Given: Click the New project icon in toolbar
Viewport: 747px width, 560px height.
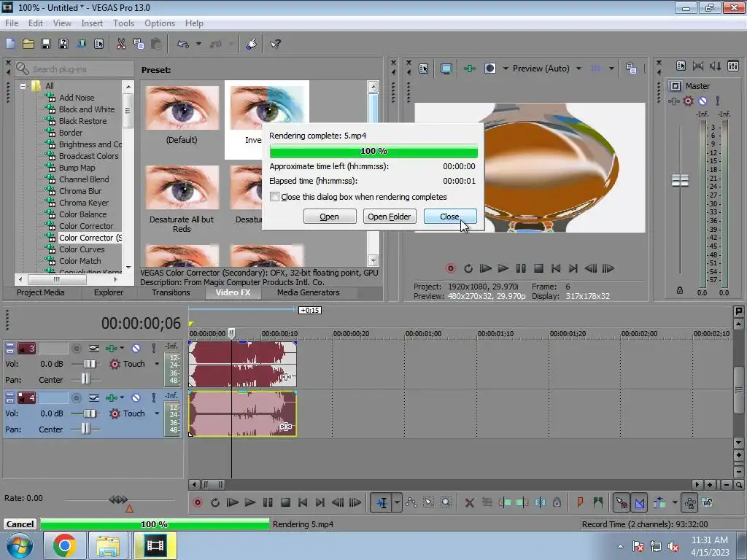Looking at the screenshot, I should tap(10, 44).
